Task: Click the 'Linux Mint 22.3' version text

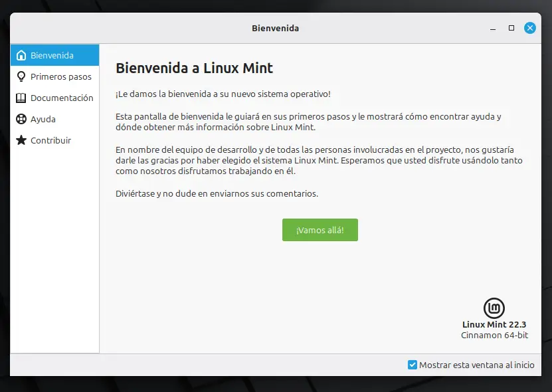Action: [x=494, y=324]
